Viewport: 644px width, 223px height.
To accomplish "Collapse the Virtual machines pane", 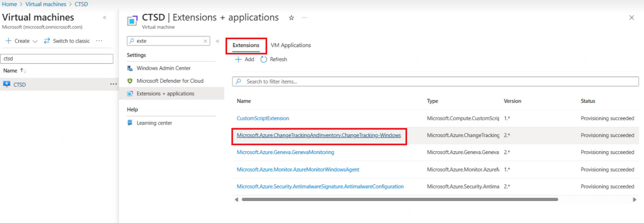I will (x=105, y=17).
